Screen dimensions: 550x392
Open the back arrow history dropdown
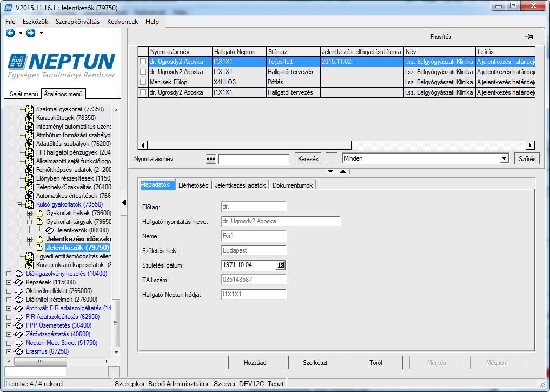click(x=21, y=33)
